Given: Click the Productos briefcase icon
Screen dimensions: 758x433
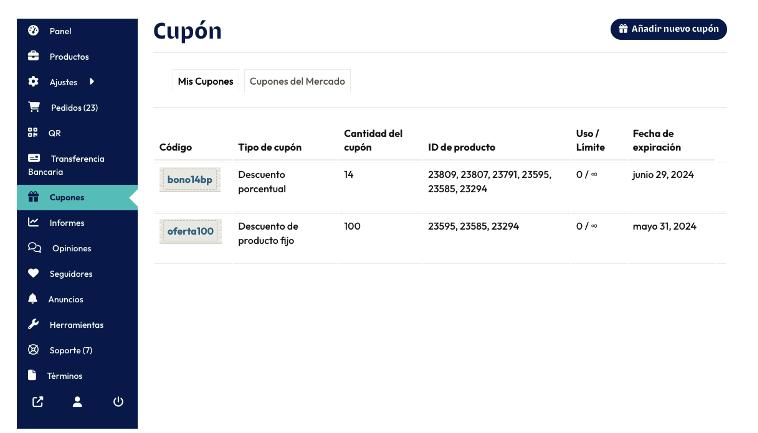Looking at the screenshot, I should [x=33, y=56].
